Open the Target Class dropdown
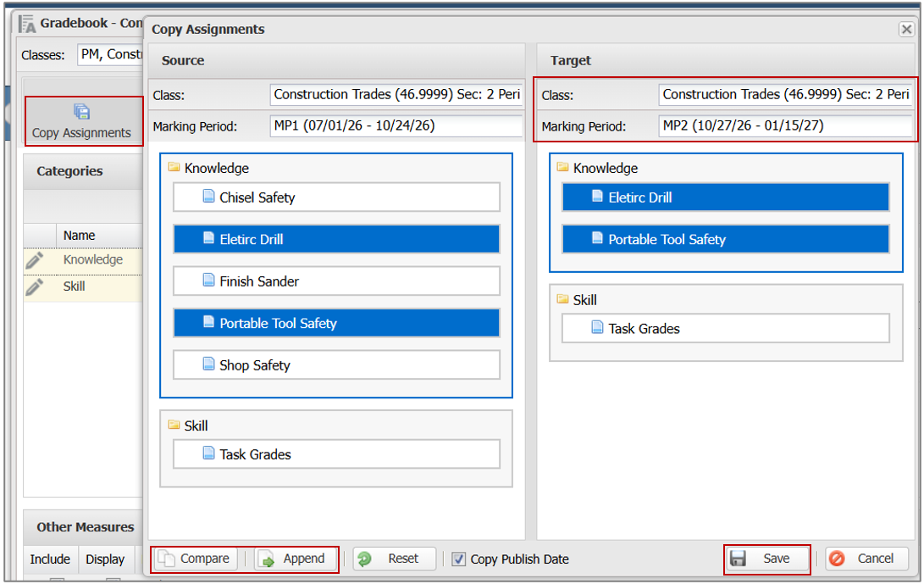 pos(785,94)
